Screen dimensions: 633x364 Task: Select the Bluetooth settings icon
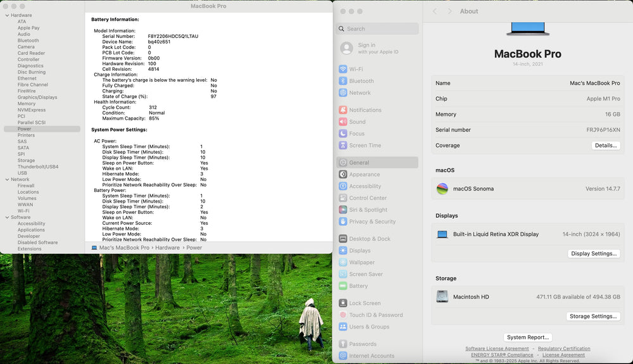coord(343,81)
